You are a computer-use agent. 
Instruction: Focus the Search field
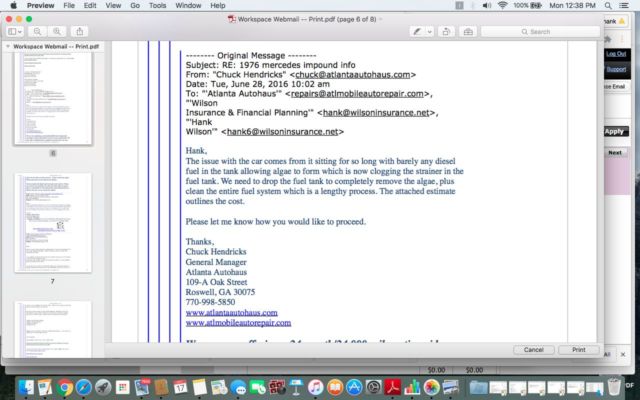click(540, 31)
